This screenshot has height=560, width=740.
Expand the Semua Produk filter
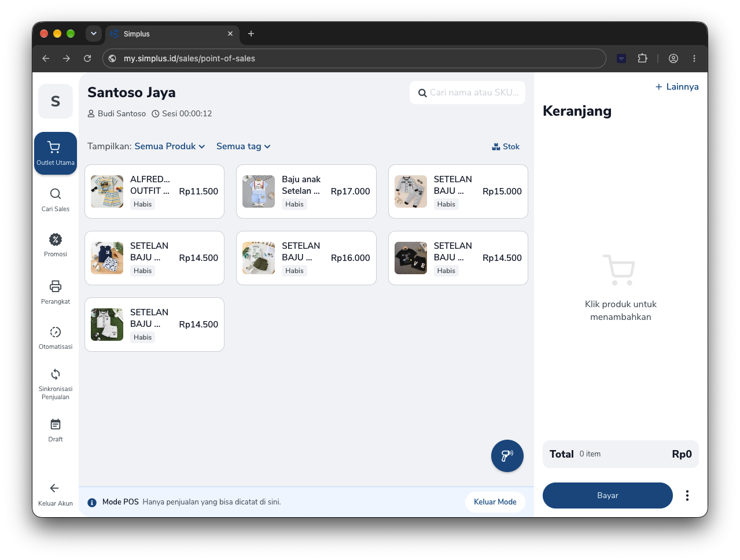pos(170,146)
